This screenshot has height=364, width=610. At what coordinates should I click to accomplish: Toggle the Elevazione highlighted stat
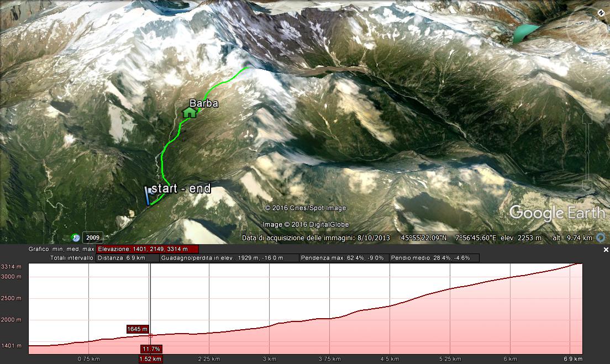pyautogui.click(x=146, y=249)
